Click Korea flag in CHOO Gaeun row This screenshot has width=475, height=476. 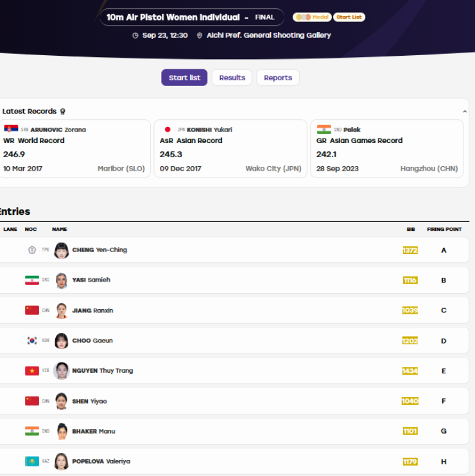click(x=32, y=341)
